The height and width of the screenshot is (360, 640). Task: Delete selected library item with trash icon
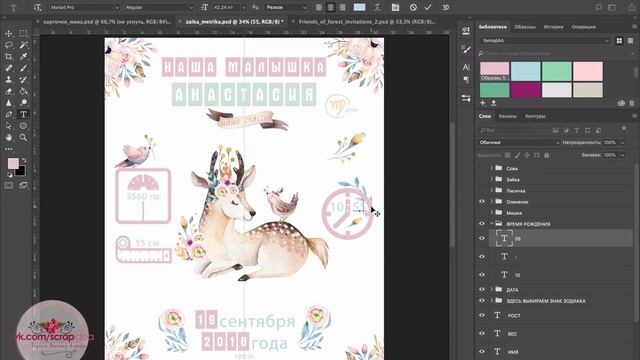coord(632,103)
